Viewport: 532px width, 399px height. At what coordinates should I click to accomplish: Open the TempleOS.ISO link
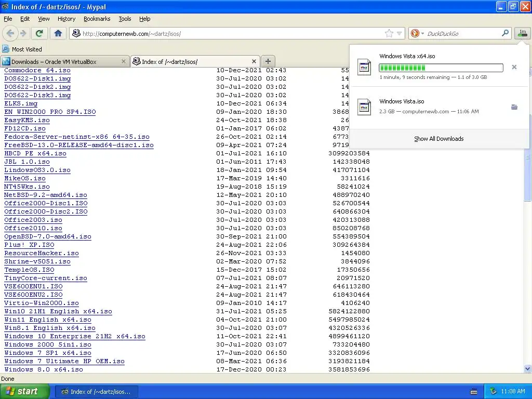tap(29, 270)
